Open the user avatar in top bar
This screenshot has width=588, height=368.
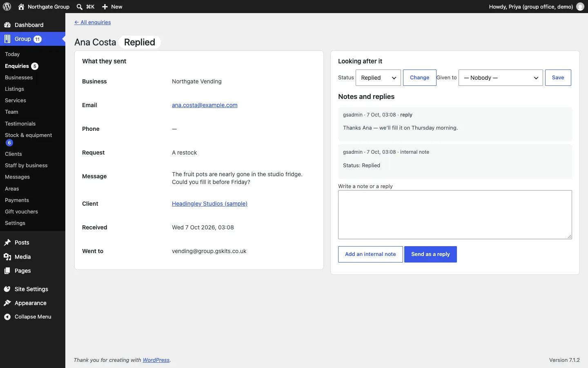[580, 7]
